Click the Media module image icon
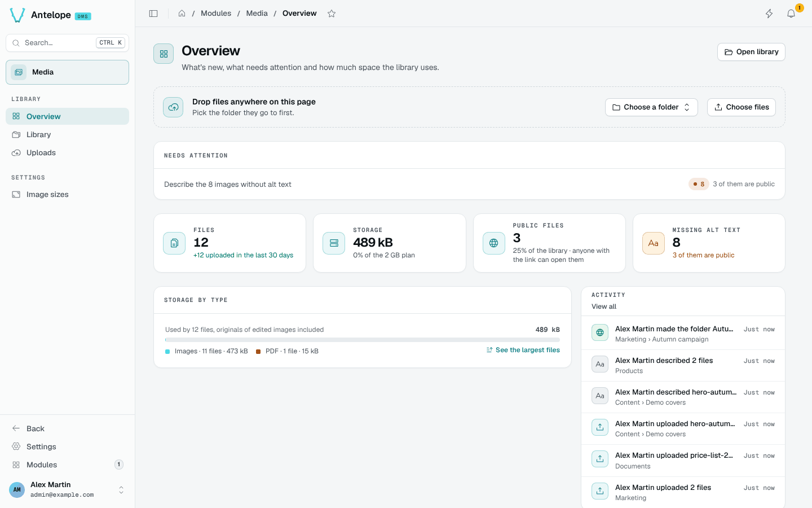 tap(19, 72)
